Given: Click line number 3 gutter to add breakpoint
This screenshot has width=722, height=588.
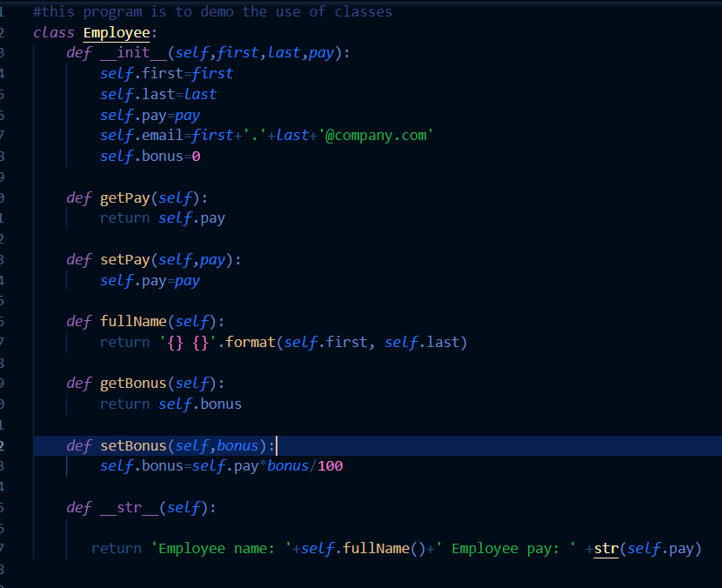Looking at the screenshot, I should (8, 52).
